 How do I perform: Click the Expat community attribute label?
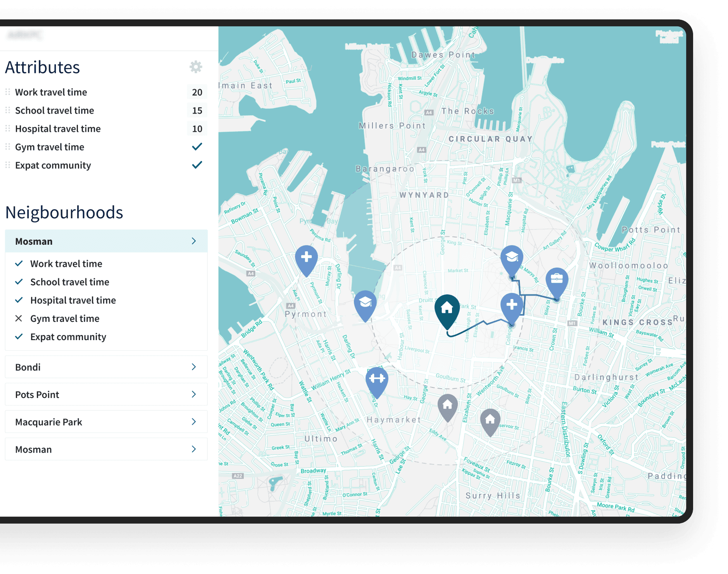(53, 165)
